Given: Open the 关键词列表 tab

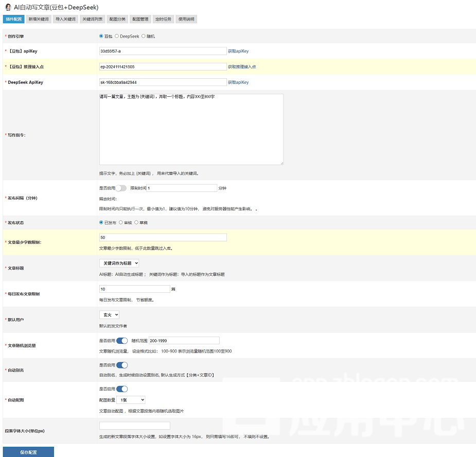Looking at the screenshot, I should [x=93, y=19].
